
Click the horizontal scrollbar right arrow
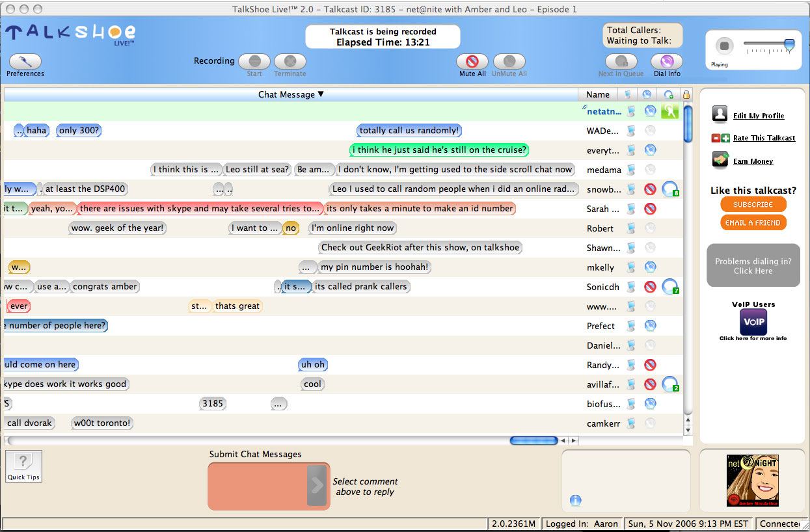coord(573,440)
